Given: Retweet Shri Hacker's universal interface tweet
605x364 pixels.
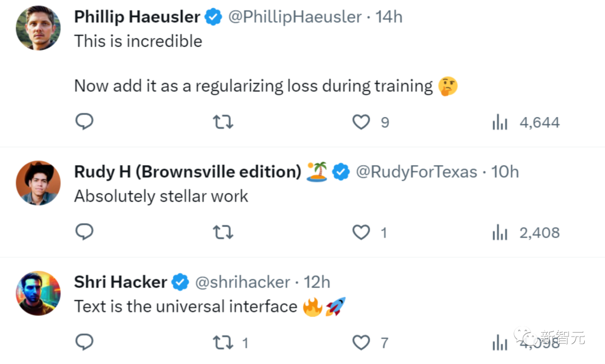Looking at the screenshot, I should pos(223,342).
